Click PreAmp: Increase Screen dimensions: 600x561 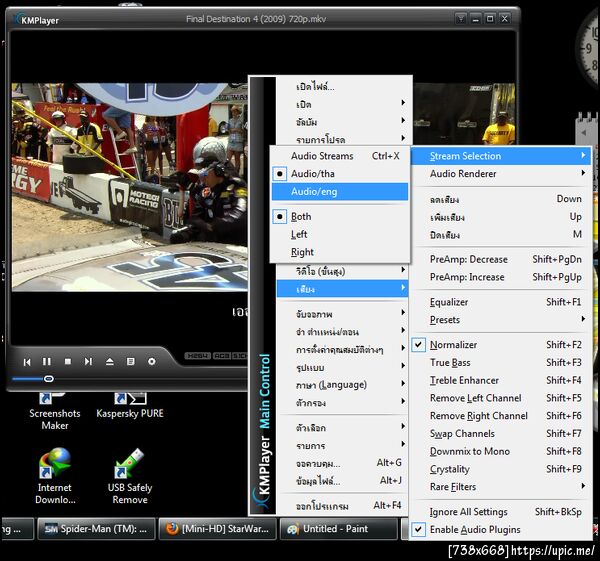click(501, 277)
